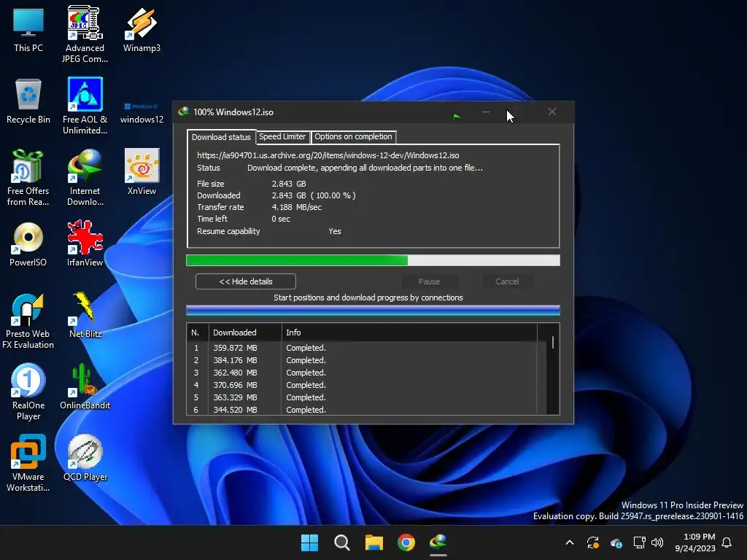Screen dimensions: 747x560
Task: Click the IDM icon in download window title bar
Action: point(183,112)
